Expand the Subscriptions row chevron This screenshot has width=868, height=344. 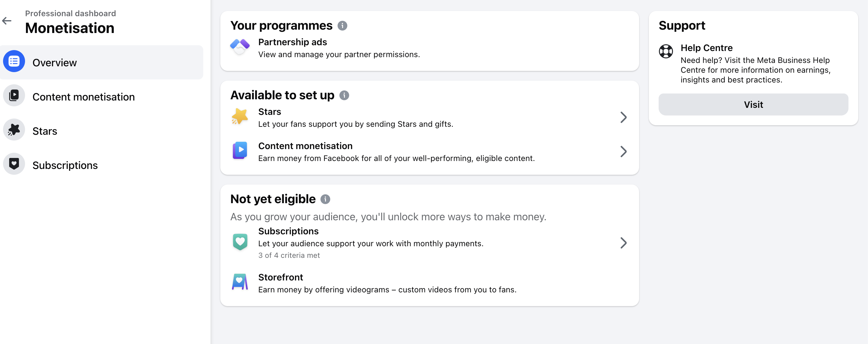pos(623,243)
